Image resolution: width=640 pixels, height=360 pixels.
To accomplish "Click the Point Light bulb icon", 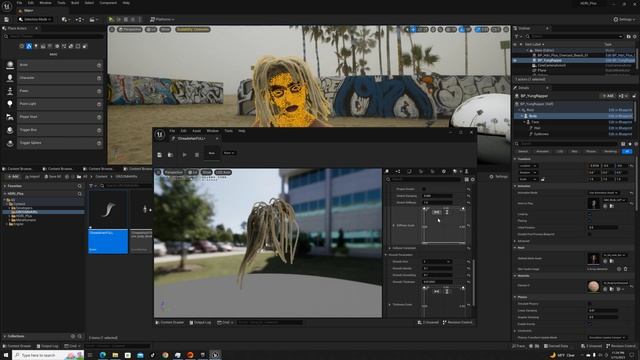I will 10,104.
